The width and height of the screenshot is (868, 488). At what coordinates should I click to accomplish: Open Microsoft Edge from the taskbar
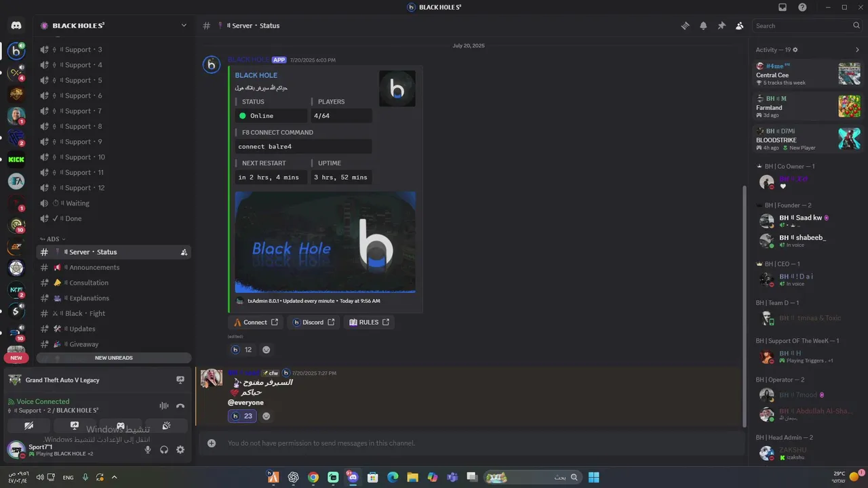coord(393,477)
